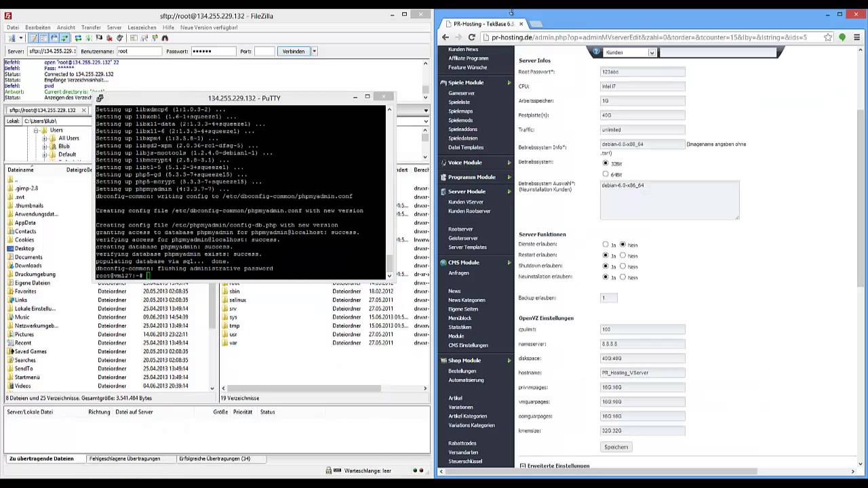Screen dimensions: 868x488
Task: Set Restart erlauben to Nein
Action: [623, 256]
